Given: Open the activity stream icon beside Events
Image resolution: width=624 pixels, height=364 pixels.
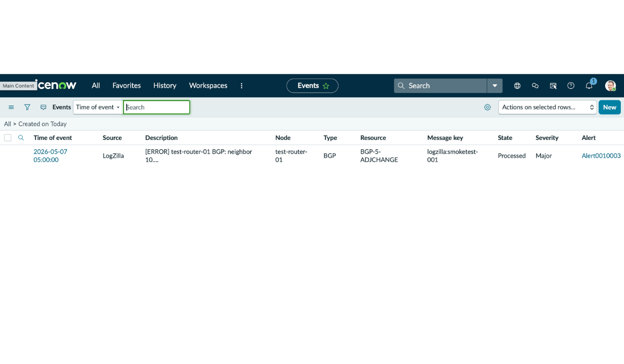Looking at the screenshot, I should point(43,107).
